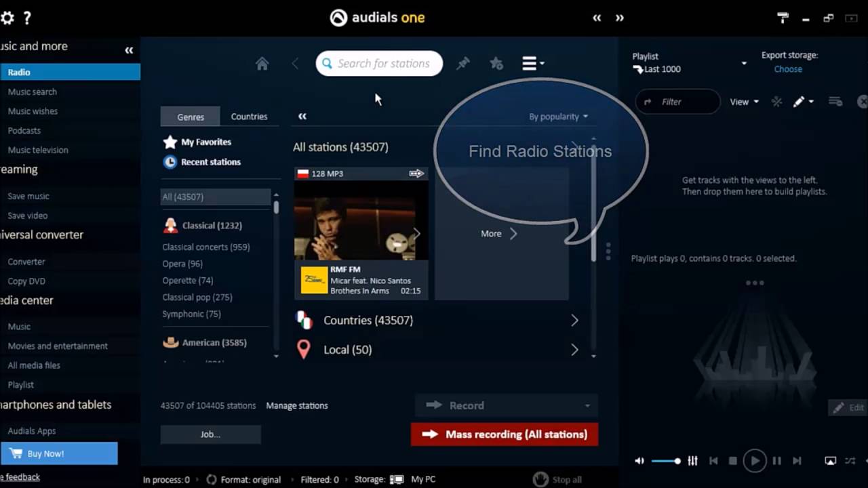Click the playlist list options icon

835,102
